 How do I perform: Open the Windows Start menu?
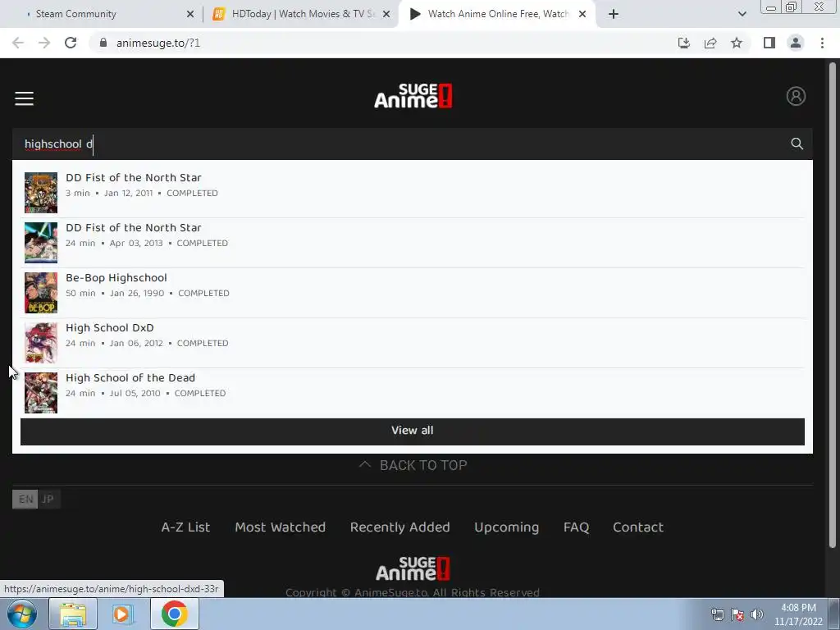[x=21, y=614]
